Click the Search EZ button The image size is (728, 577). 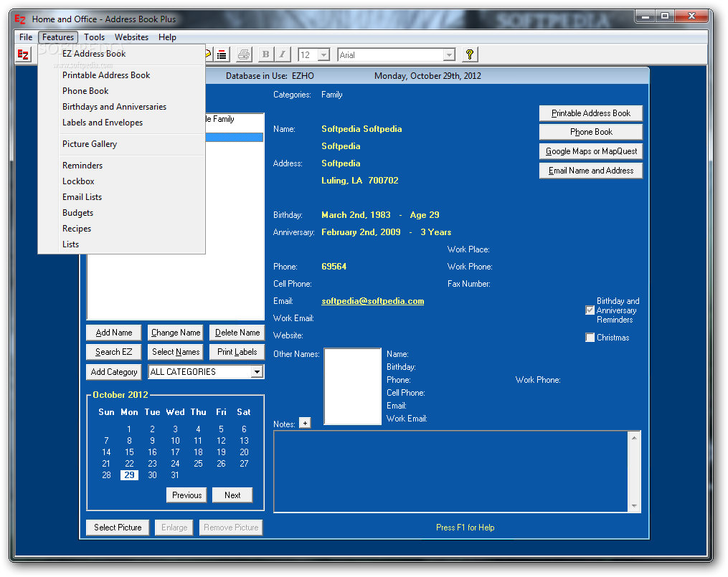point(114,352)
